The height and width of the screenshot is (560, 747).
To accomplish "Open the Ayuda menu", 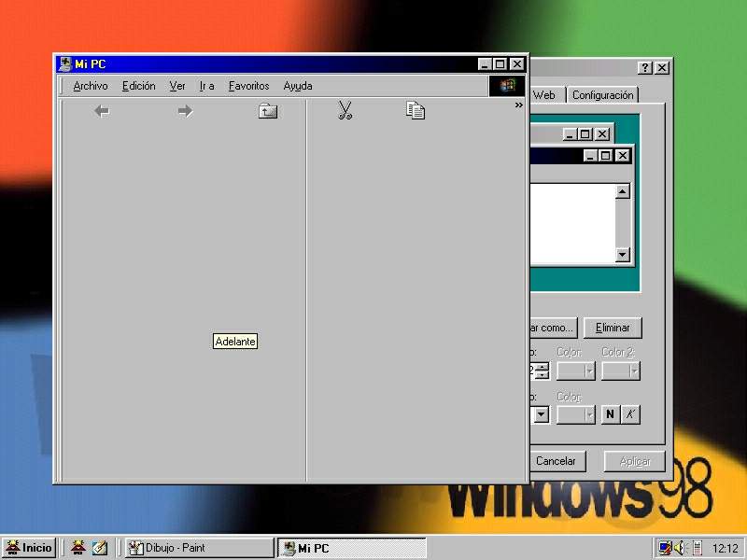I will click(298, 86).
